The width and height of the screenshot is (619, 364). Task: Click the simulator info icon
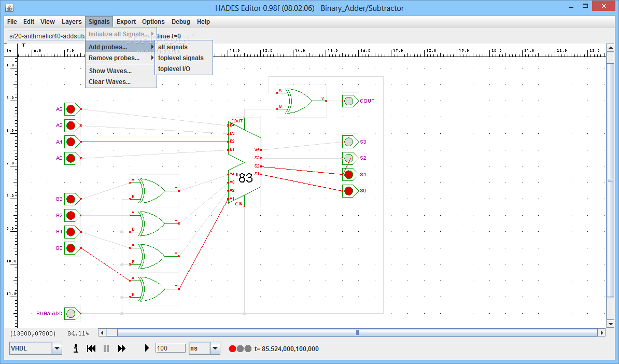click(76, 348)
